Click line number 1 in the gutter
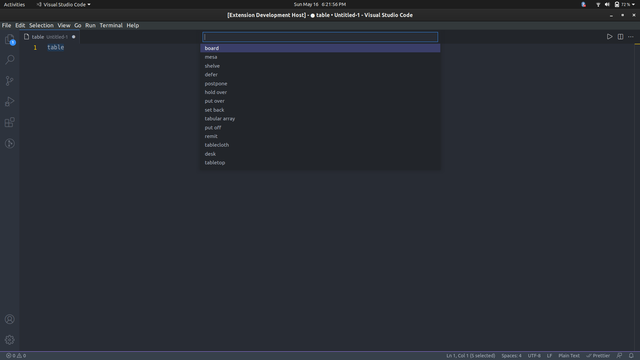The width and height of the screenshot is (640, 360). coord(35,48)
